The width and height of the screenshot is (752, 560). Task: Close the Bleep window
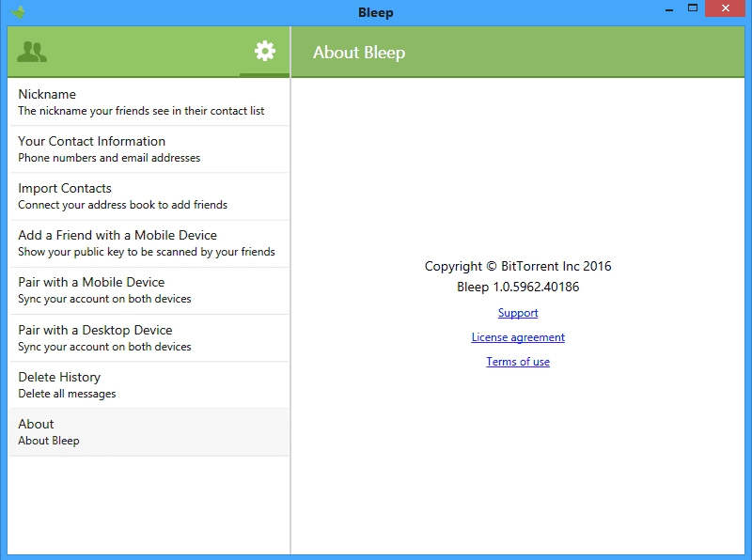coord(725,8)
